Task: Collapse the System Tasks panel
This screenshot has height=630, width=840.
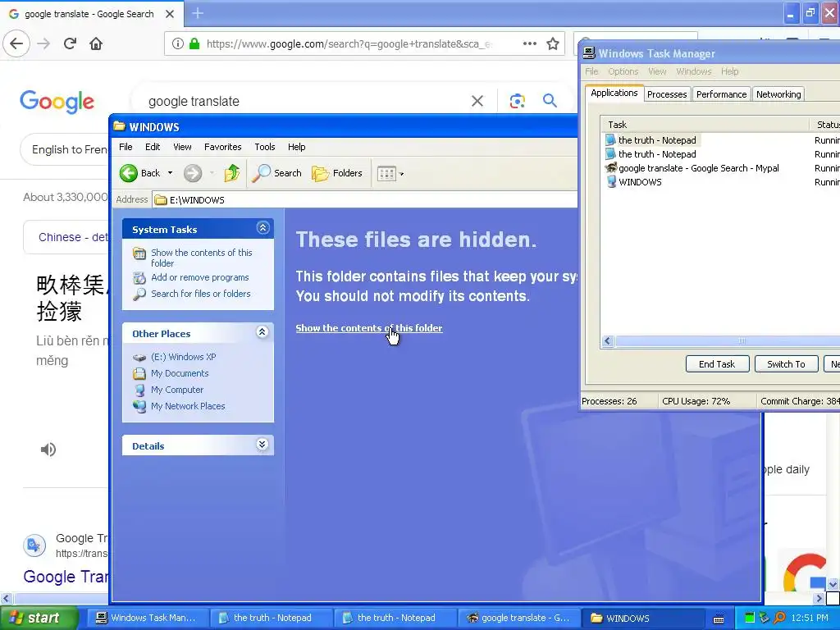Action: [x=262, y=228]
